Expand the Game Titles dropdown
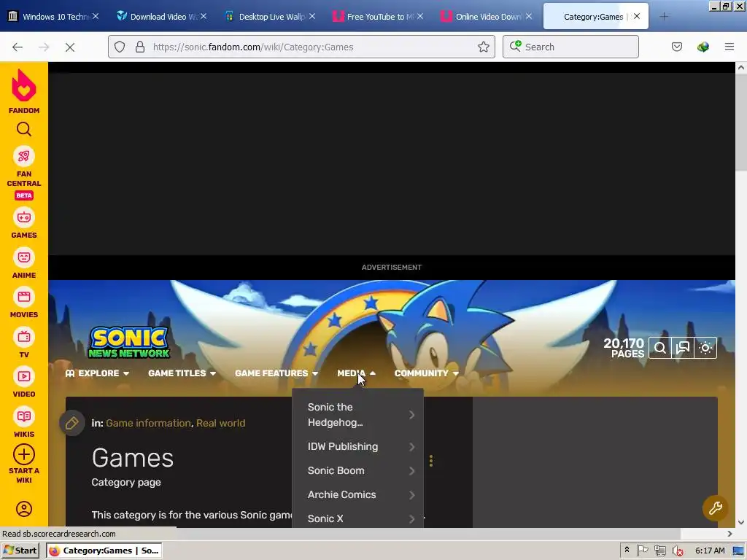Viewport: 747px width, 560px height. (182, 373)
